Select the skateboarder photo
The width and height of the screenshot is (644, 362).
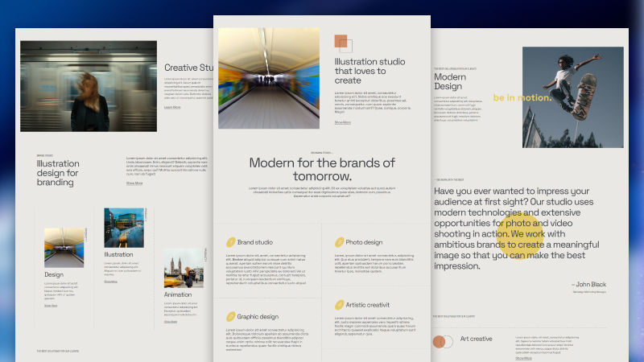561,97
